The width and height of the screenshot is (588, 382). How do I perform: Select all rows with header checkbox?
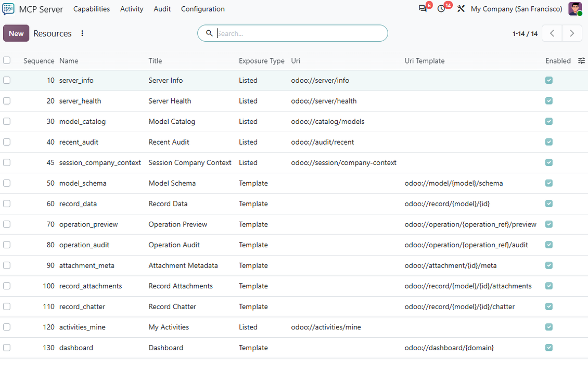(7, 60)
